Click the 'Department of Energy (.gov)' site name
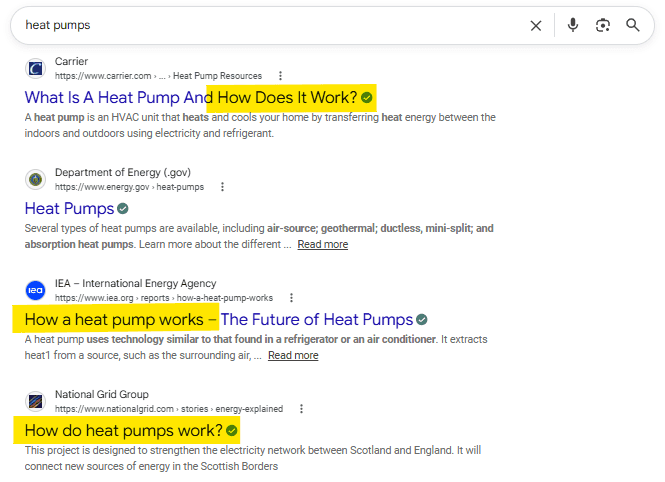665x482 pixels. tap(123, 173)
